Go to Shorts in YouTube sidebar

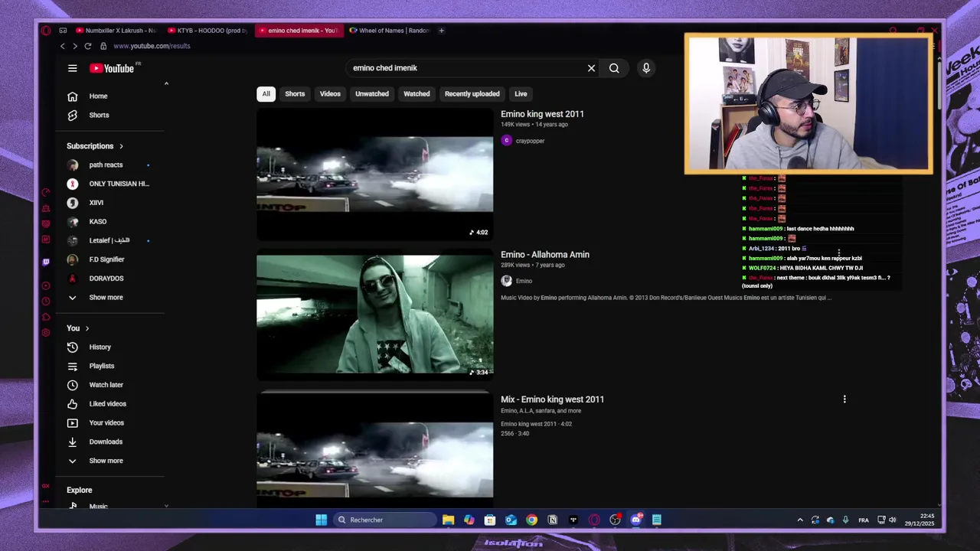pos(99,115)
